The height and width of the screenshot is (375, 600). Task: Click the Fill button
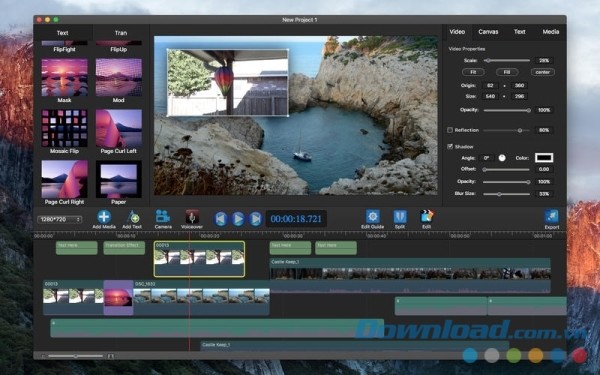(x=507, y=72)
